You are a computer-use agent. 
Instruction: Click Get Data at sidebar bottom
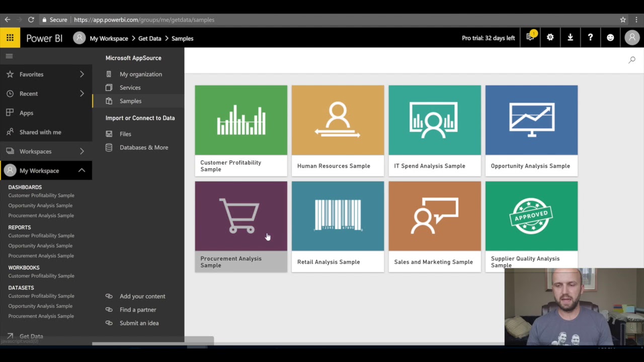[31, 336]
